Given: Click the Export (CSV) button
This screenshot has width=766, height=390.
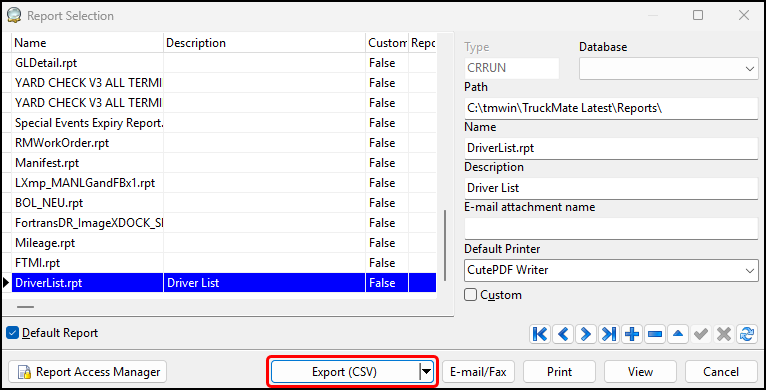Looking at the screenshot, I should [x=345, y=372].
